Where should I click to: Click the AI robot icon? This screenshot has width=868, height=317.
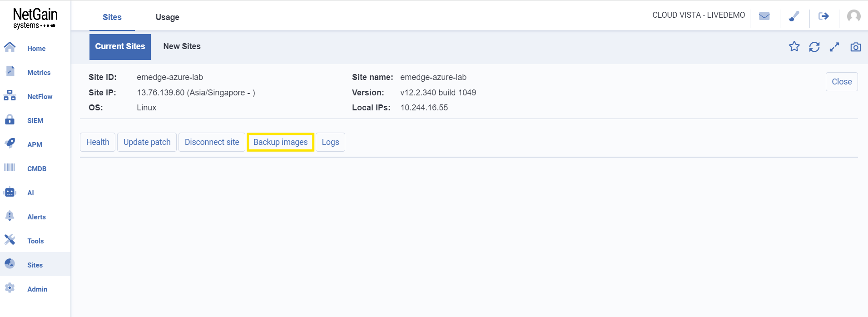(x=10, y=192)
